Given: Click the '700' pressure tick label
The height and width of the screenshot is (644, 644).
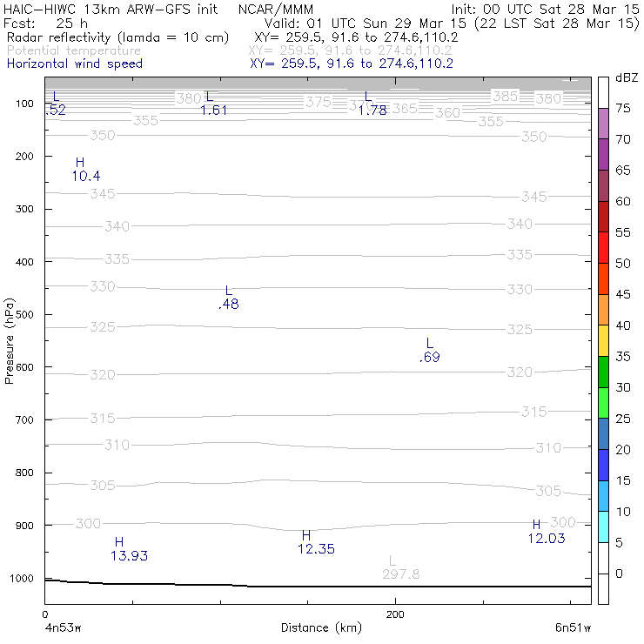Looking at the screenshot, I should pyautogui.click(x=24, y=419).
